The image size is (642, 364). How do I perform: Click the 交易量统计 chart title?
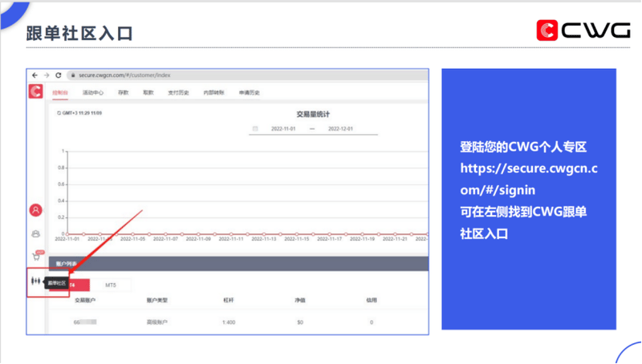(x=313, y=115)
